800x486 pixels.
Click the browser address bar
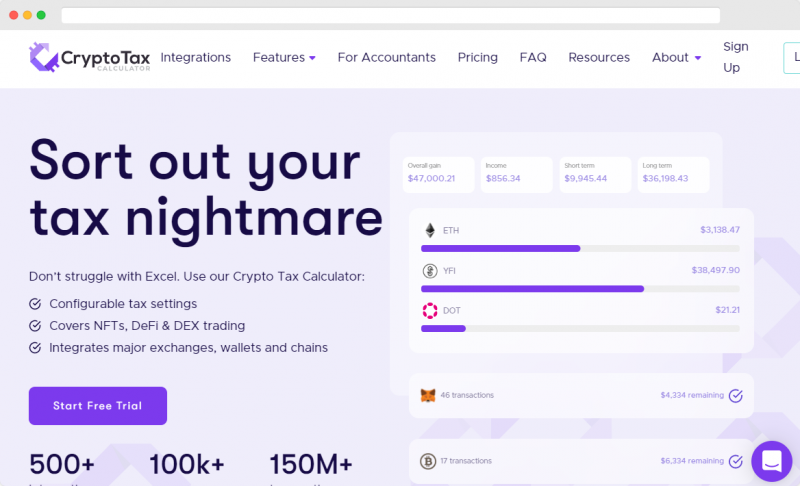[x=390, y=15]
